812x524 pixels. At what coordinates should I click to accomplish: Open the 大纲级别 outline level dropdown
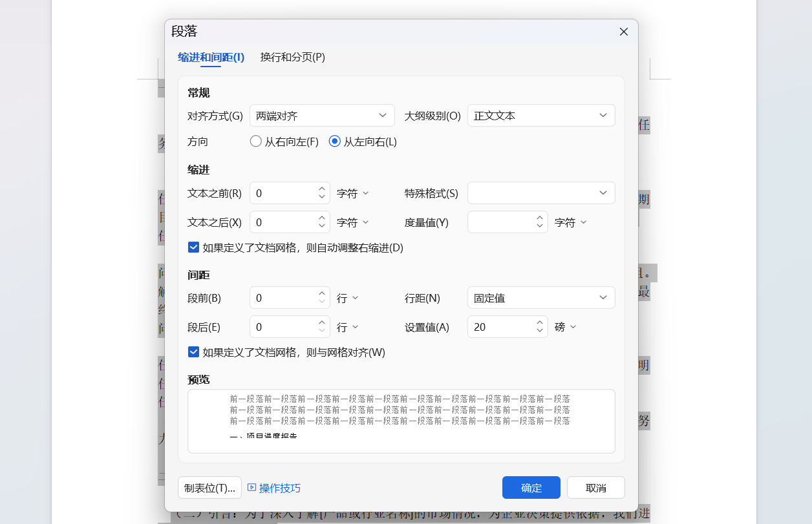540,115
